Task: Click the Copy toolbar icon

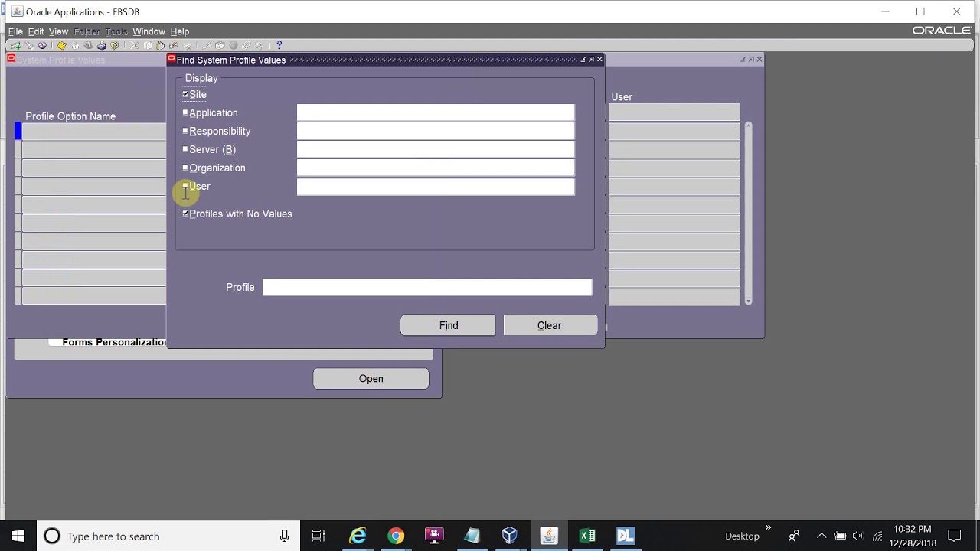Action: [x=148, y=46]
